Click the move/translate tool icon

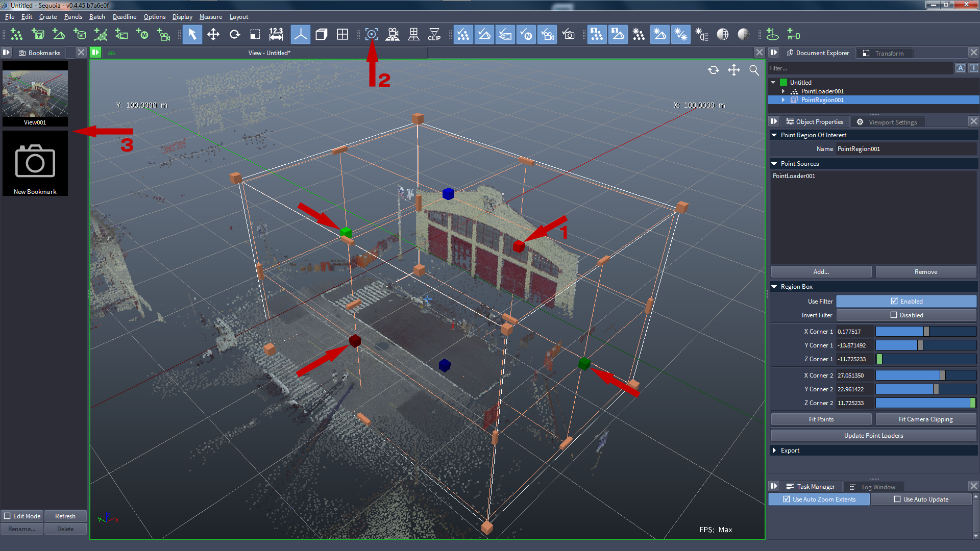tap(213, 35)
